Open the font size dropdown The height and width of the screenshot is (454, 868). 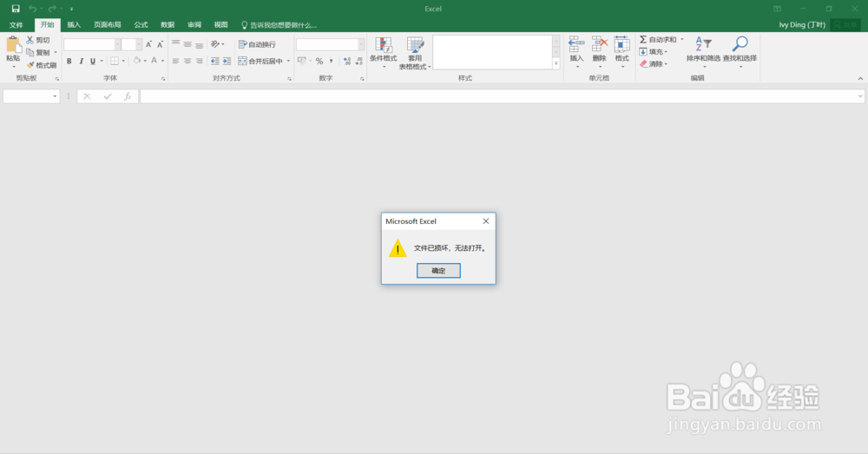pos(138,44)
